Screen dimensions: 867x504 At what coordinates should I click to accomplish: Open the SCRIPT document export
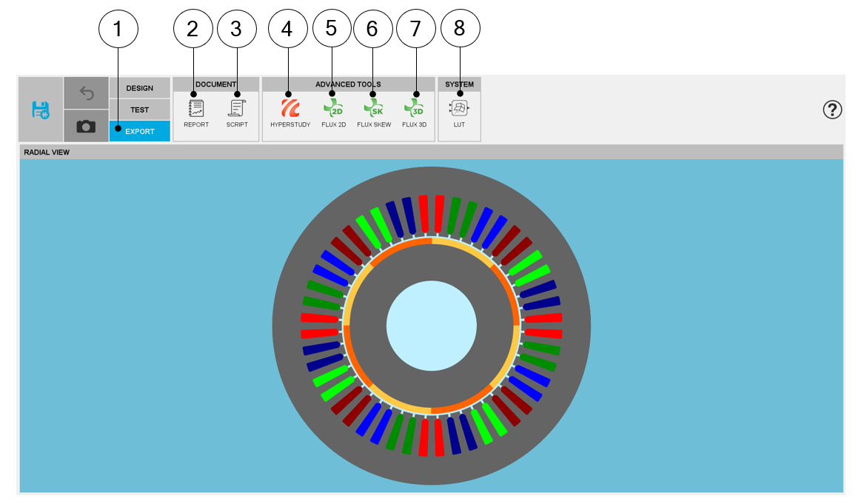point(237,112)
